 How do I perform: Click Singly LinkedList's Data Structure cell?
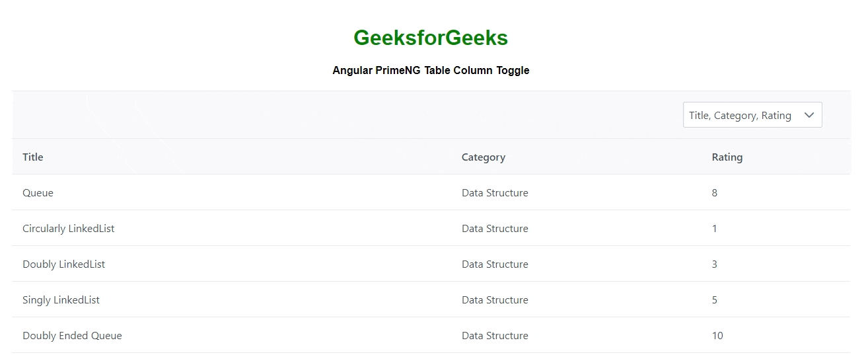tap(495, 300)
